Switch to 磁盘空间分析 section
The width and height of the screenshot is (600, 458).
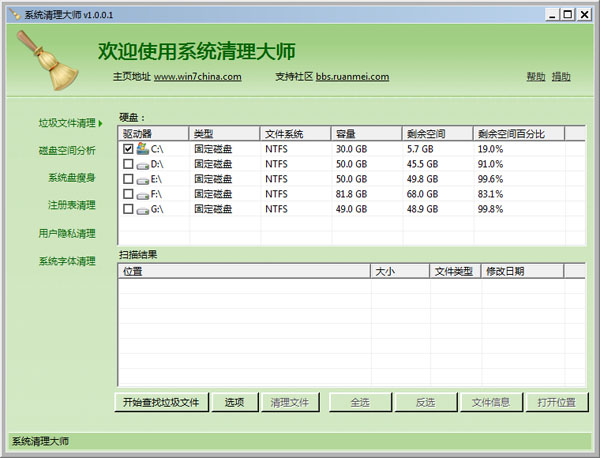[x=67, y=150]
